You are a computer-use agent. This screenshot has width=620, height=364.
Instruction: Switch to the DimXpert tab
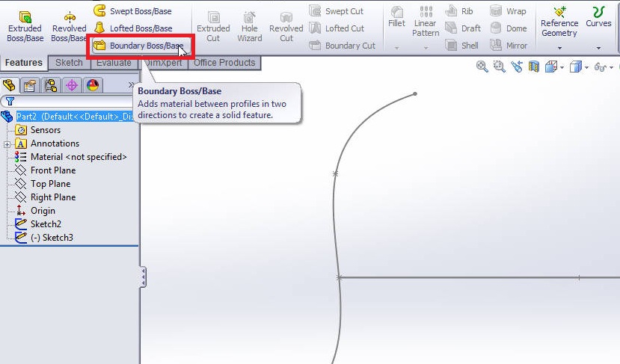pos(163,64)
